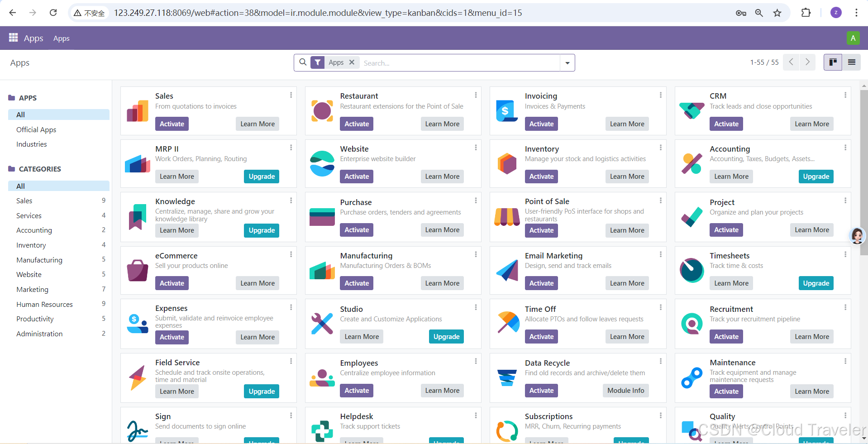Open the Studio card options menu
Viewport: 868px width, 444px height.
pos(476,307)
